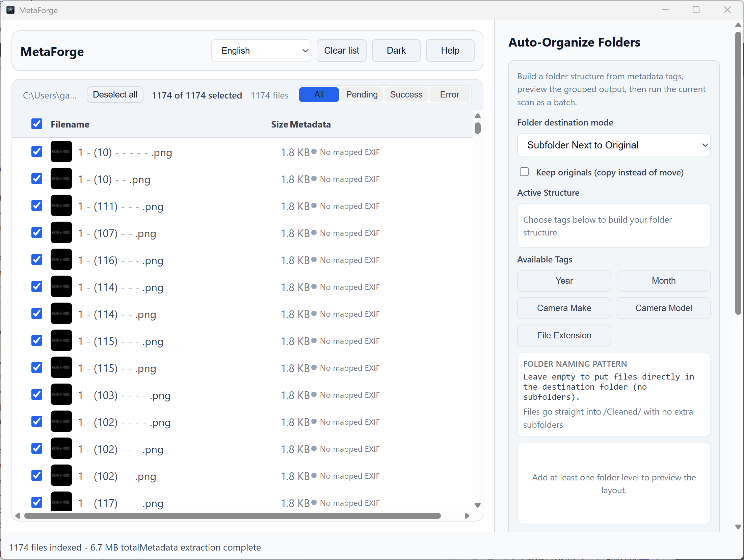Screen dimensions: 744x560
Task: Click thumbnail of file 1 - (107)
Action: click(61, 232)
